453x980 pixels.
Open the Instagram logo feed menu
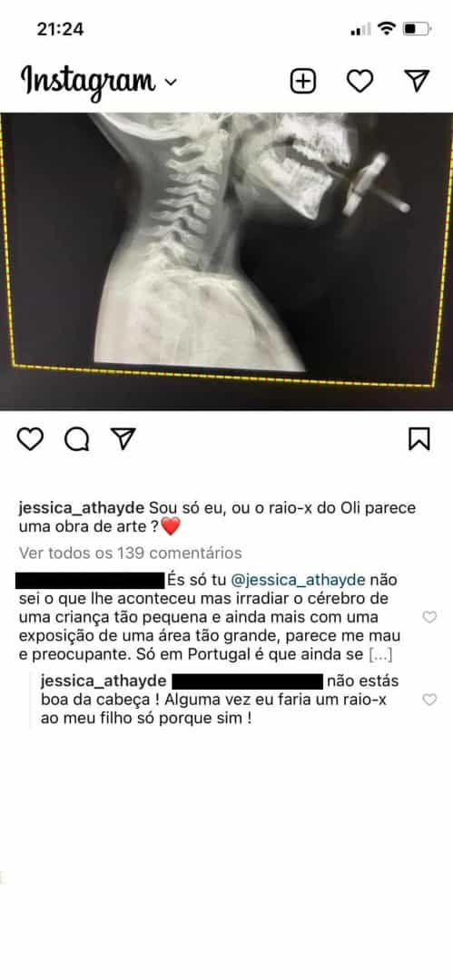pyautogui.click(x=88, y=82)
